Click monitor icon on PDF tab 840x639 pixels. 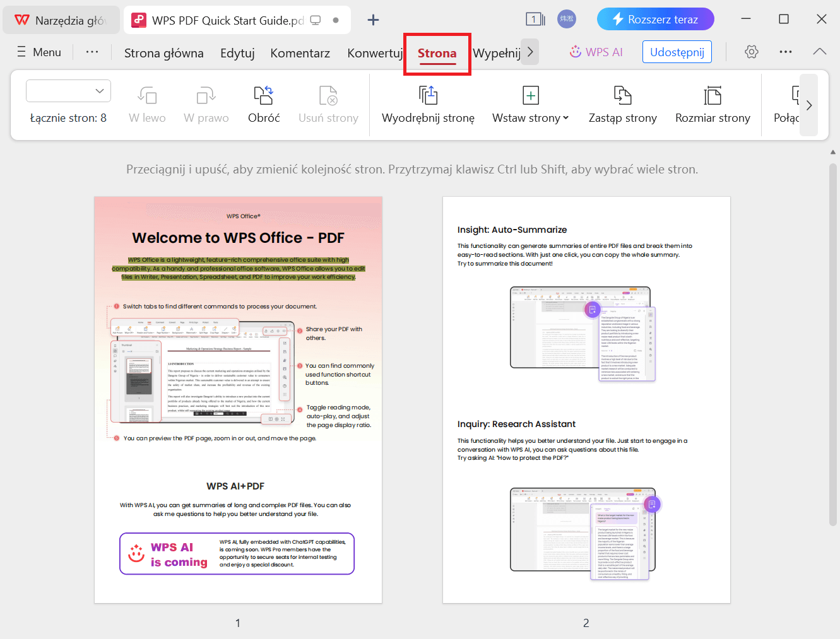click(316, 20)
